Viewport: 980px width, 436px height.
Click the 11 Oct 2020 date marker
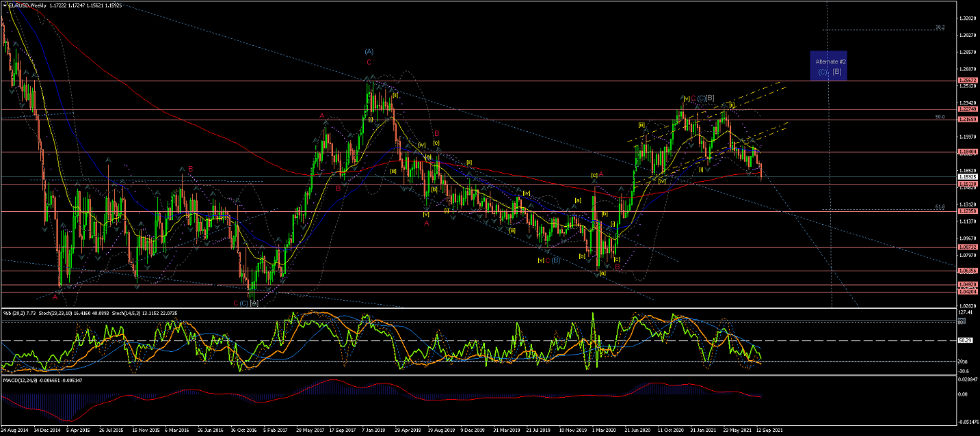(x=670, y=431)
